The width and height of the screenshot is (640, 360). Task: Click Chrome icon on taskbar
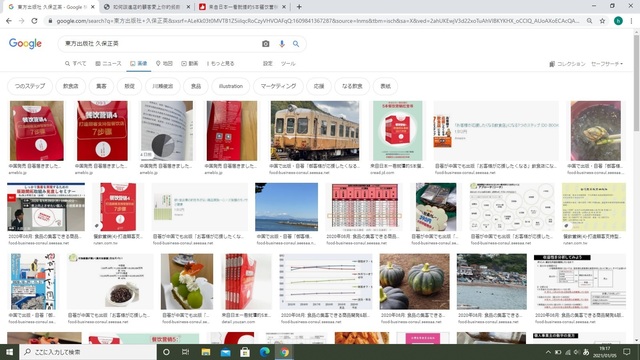pos(284,352)
